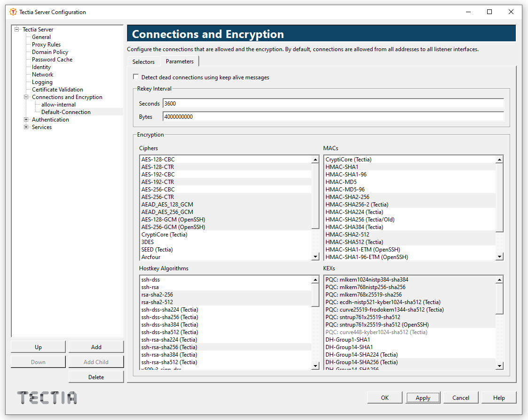Select AEAD_AES_256_GCM cipher
Image resolution: width=528 pixels, height=420 pixels.
pyautogui.click(x=225, y=212)
